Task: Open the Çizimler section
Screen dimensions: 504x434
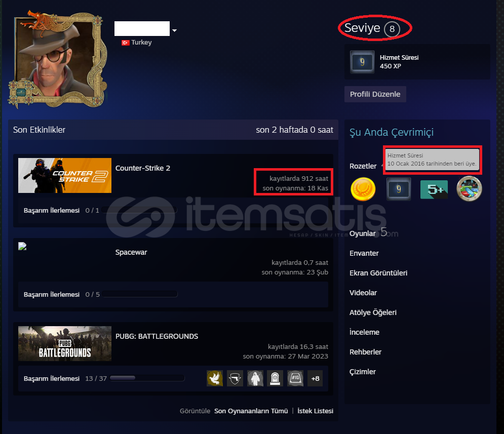Action: tap(362, 371)
